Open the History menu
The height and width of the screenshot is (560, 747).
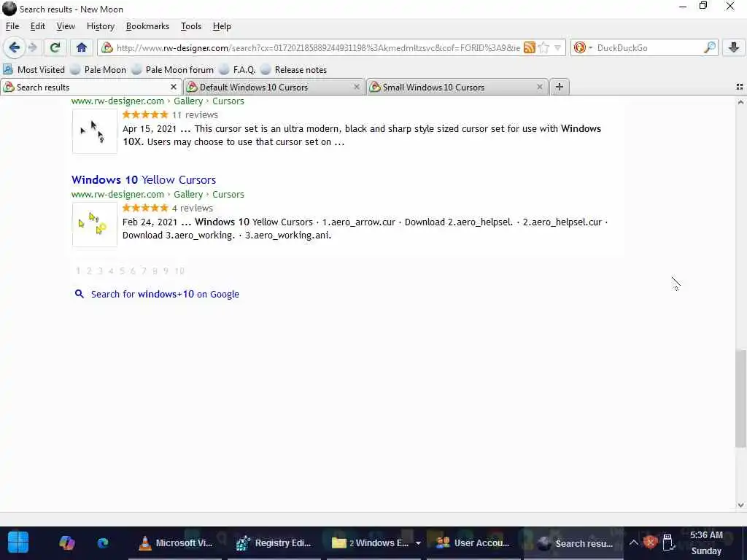tap(101, 26)
